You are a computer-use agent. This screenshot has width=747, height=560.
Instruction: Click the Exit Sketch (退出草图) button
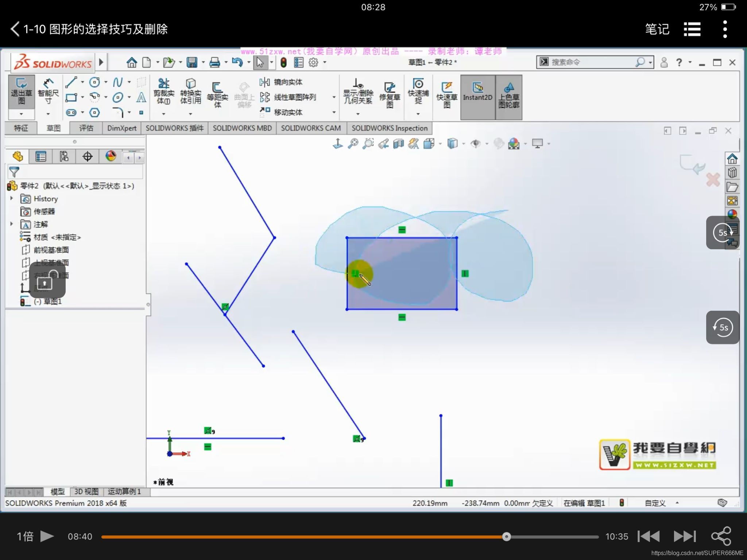tap(22, 91)
